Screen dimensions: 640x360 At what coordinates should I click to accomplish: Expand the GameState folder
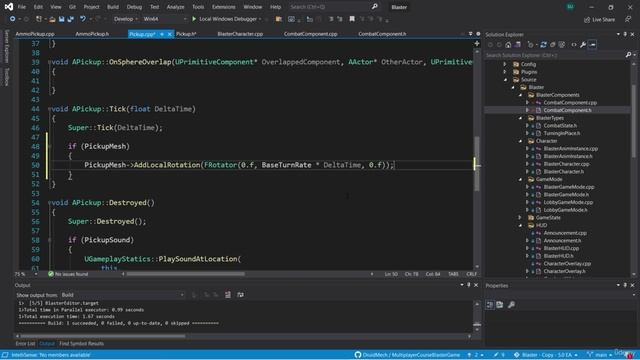[x=520, y=218]
